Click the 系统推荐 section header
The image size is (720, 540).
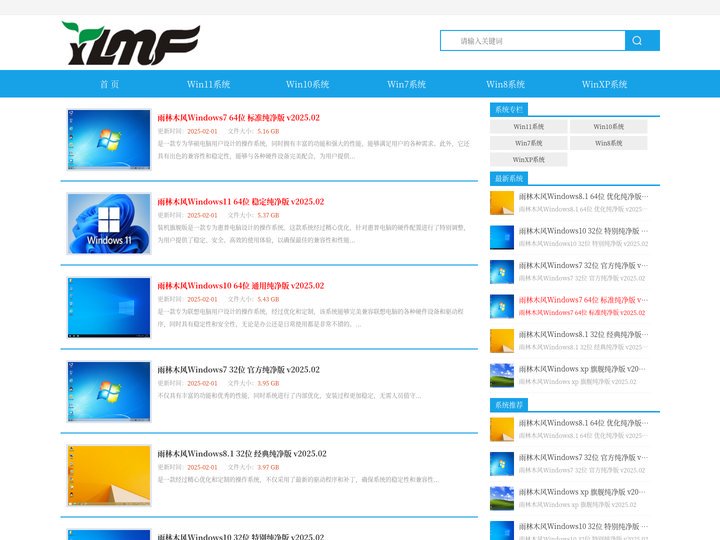coord(509,405)
